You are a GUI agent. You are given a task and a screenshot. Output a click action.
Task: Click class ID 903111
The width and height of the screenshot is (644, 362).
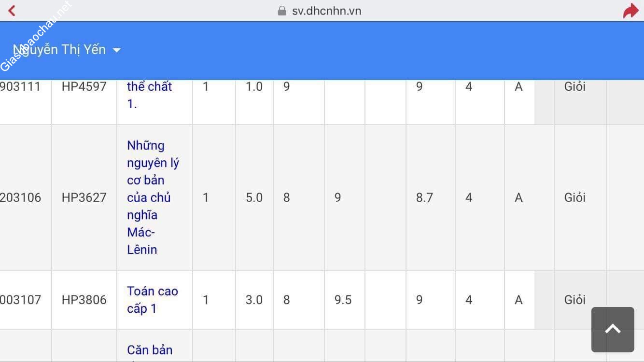click(x=21, y=87)
